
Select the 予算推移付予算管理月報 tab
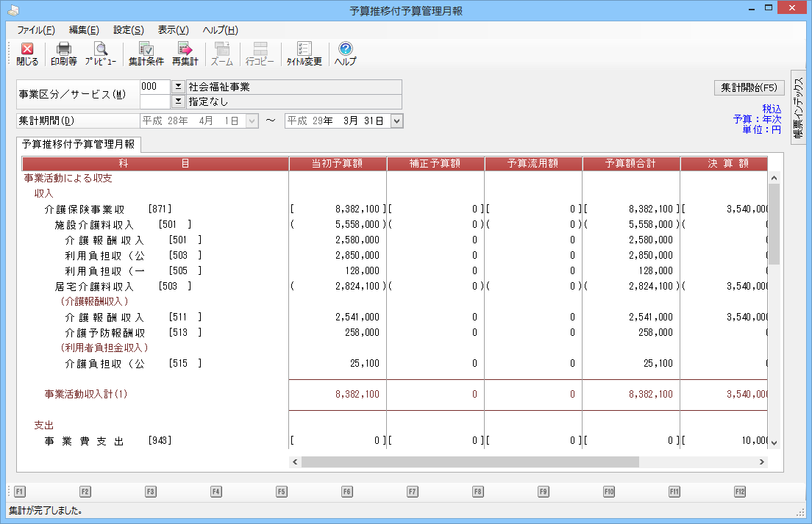78,144
